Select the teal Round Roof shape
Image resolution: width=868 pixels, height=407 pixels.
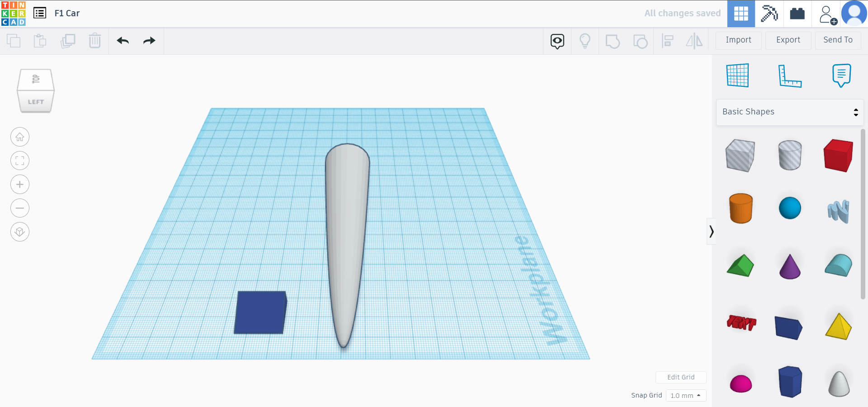839,265
